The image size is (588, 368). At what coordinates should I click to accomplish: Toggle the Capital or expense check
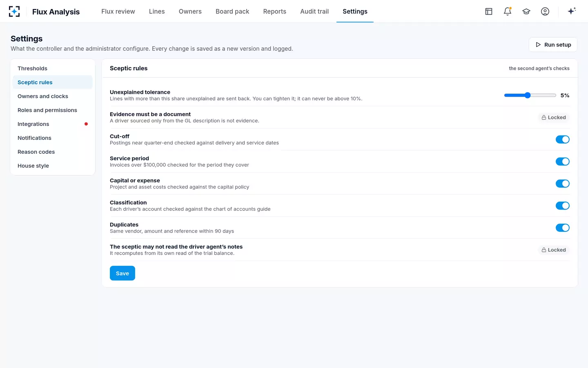[x=563, y=184]
